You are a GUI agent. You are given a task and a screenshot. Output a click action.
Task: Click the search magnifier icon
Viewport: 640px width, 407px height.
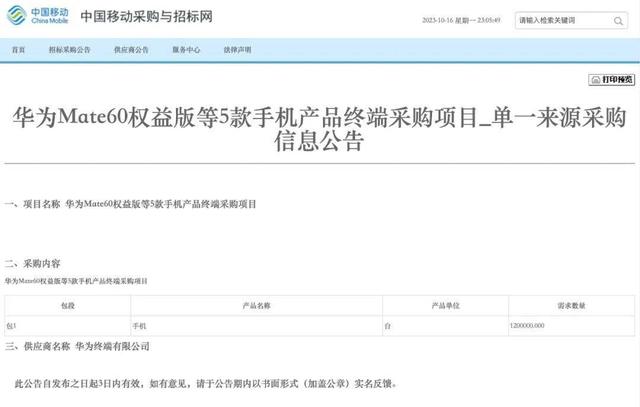pos(618,21)
